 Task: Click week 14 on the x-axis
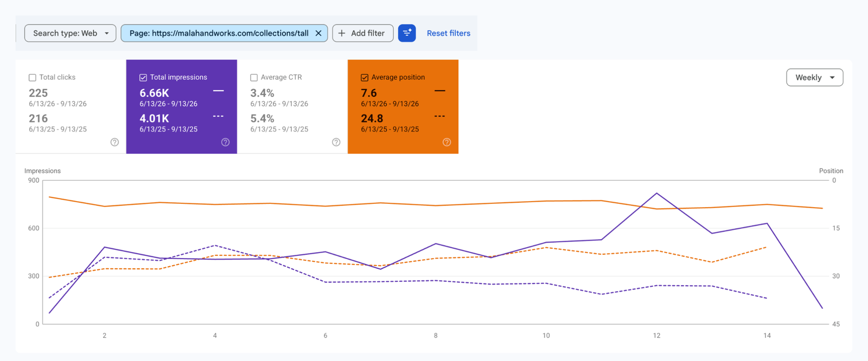coord(767,336)
